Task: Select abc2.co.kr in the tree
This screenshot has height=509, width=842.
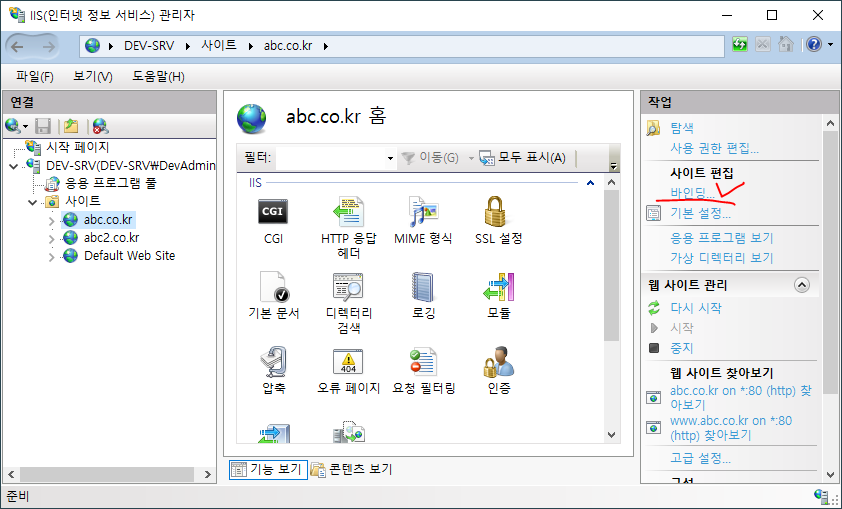Action: [x=111, y=238]
